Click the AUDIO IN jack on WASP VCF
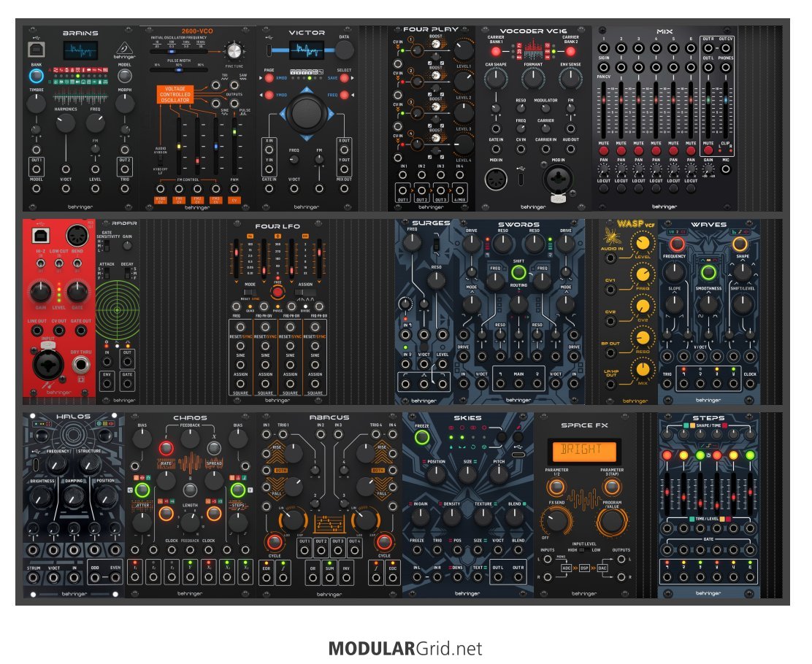Image resolution: width=812 pixels, height=664 pixels. (610, 258)
